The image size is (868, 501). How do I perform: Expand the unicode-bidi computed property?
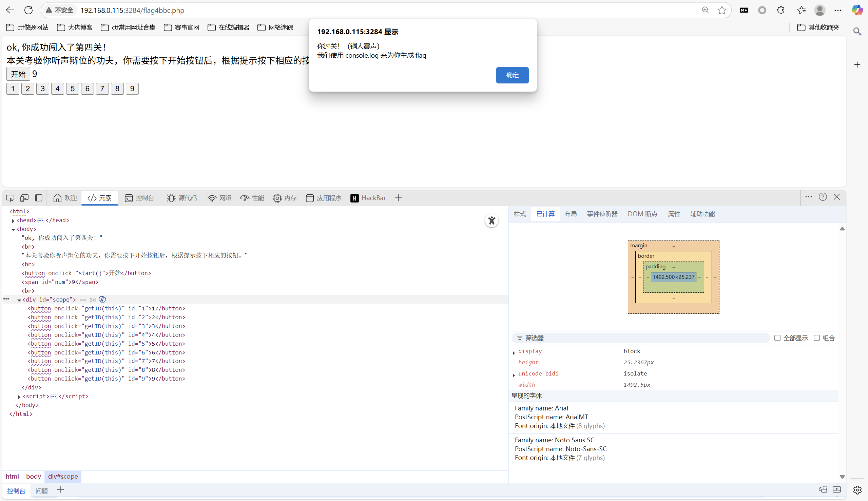coord(514,375)
